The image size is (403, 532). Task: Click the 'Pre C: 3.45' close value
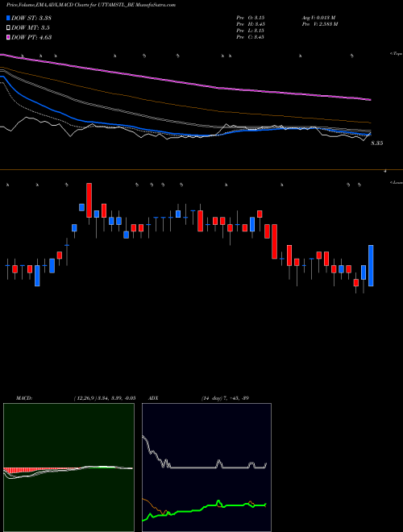point(251,37)
